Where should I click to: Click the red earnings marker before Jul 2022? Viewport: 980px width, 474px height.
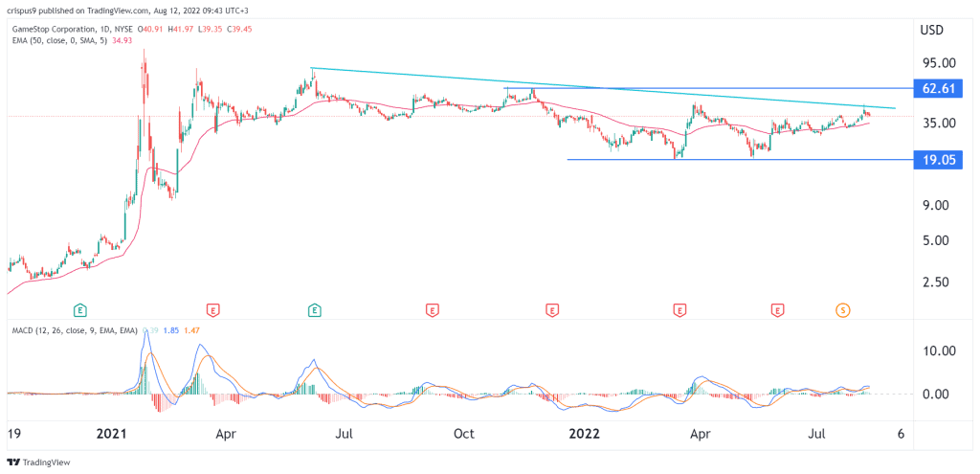click(x=777, y=309)
